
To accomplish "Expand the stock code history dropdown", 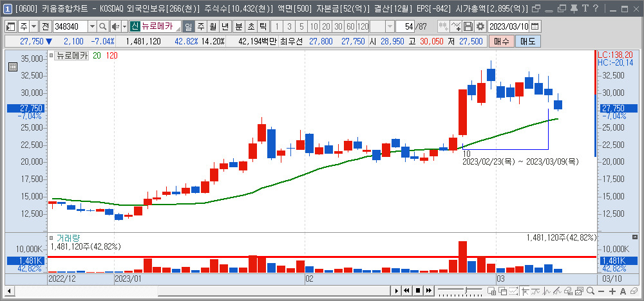I will pos(92,26).
